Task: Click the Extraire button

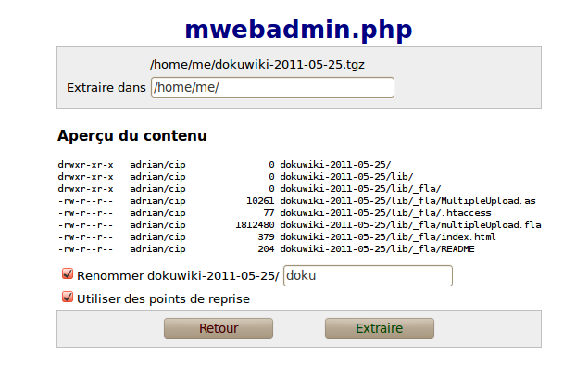Action: 380,328
